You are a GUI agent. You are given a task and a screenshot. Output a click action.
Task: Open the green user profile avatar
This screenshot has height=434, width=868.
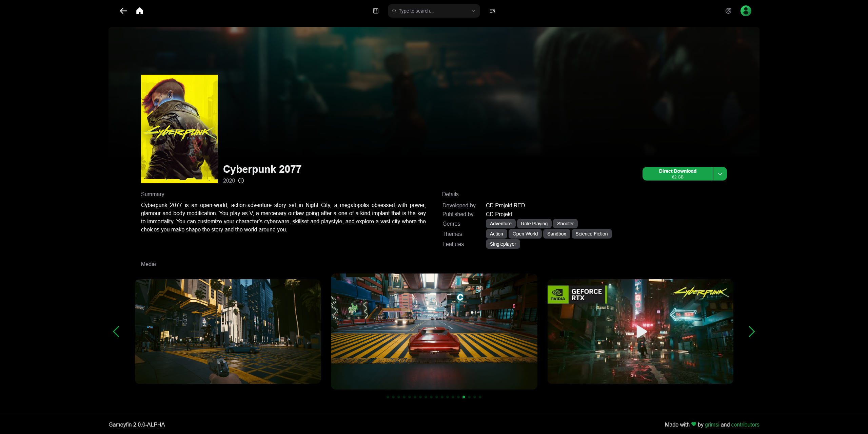746,11
